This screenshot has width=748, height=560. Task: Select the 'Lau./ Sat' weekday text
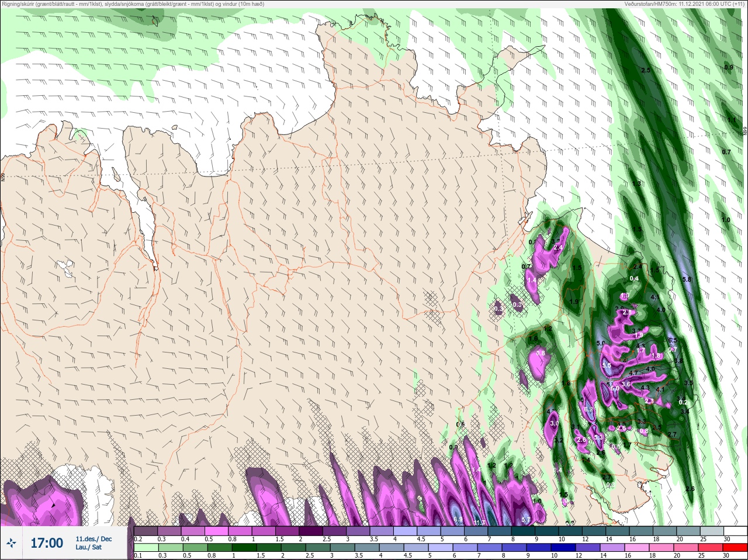tap(89, 547)
